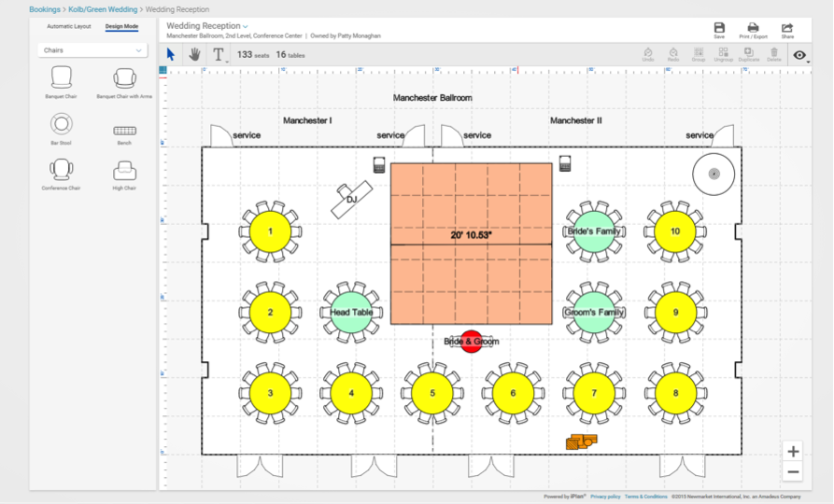Image resolution: width=834 pixels, height=504 pixels.
Task: Select the Bride's Family table
Action: [594, 231]
